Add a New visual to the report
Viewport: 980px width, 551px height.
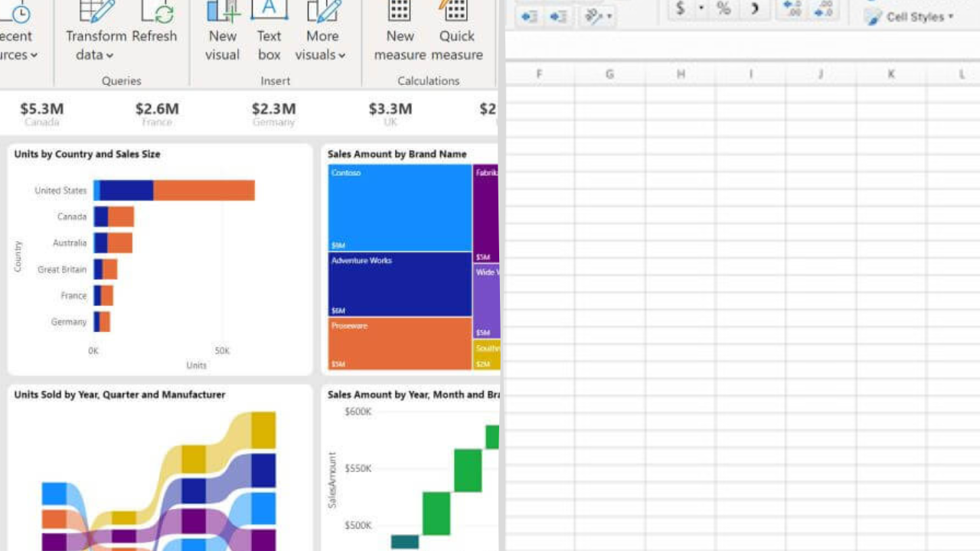(x=222, y=31)
